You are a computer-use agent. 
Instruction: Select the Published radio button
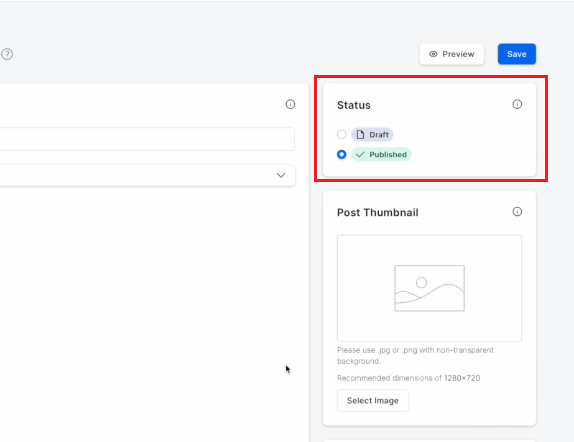pos(342,155)
